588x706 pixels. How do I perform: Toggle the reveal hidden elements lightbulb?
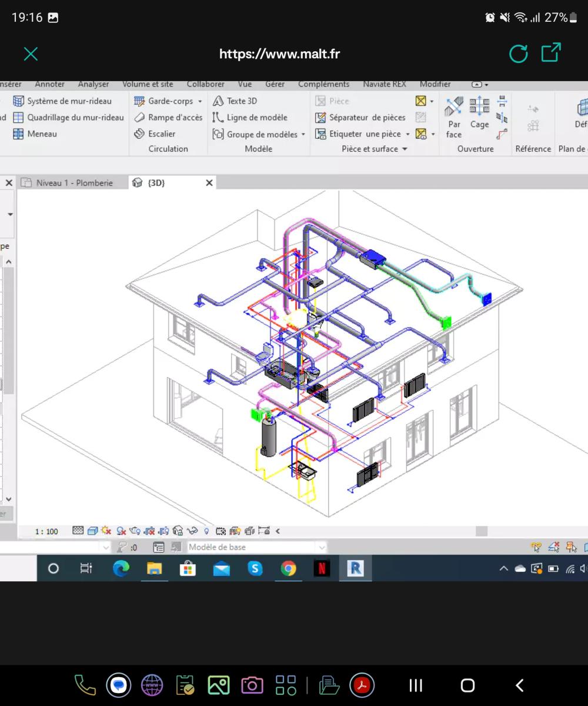tap(206, 531)
